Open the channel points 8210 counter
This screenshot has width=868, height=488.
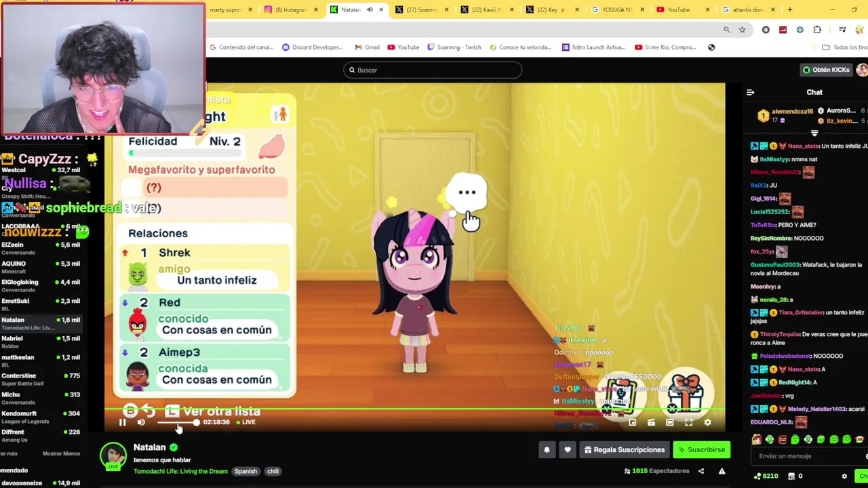click(x=766, y=476)
